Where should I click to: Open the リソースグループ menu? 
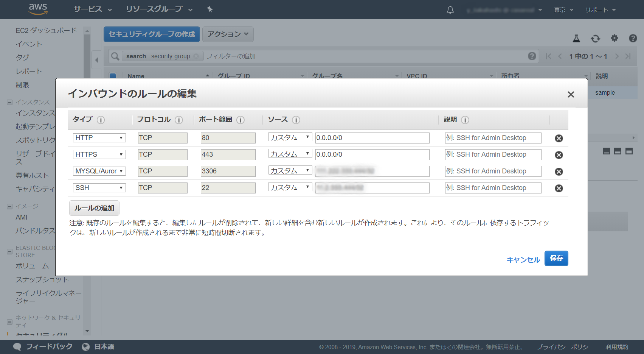pyautogui.click(x=159, y=9)
